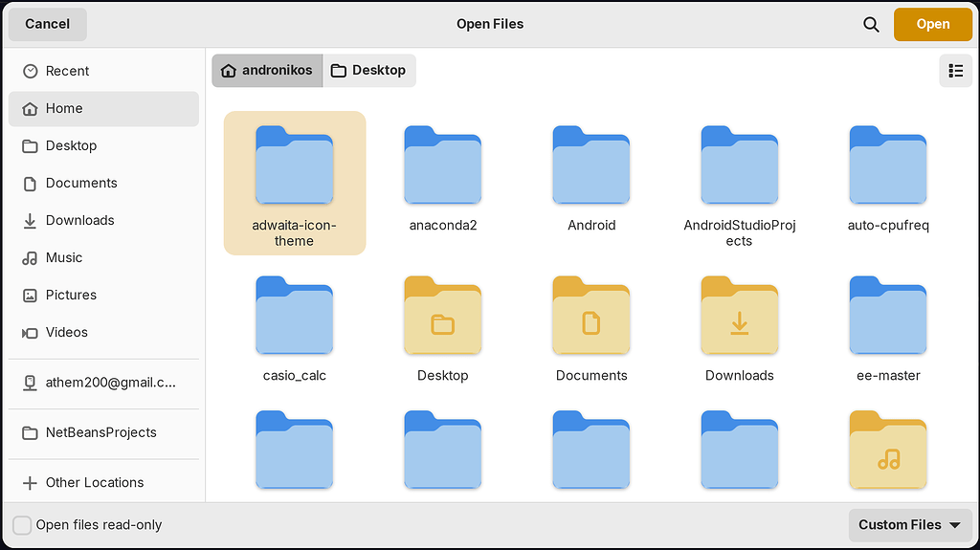This screenshot has width=980, height=550.
Task: Select the casio_calc folder icon
Action: pyautogui.click(x=295, y=316)
